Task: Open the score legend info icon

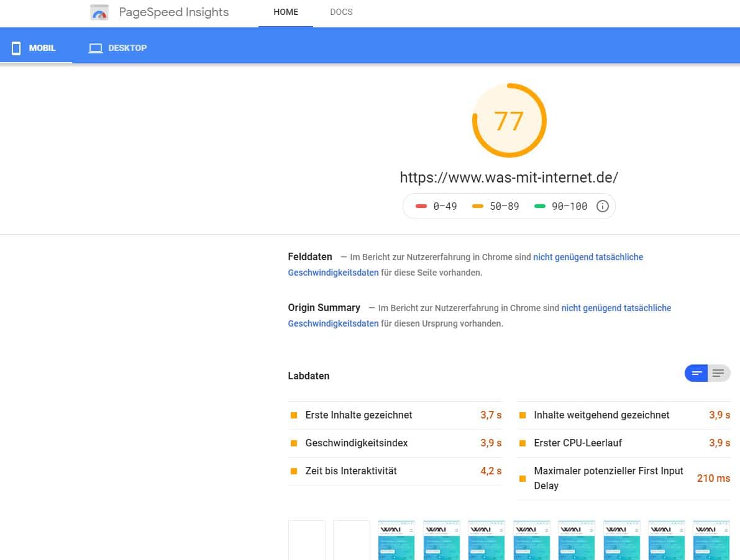Action: point(602,206)
